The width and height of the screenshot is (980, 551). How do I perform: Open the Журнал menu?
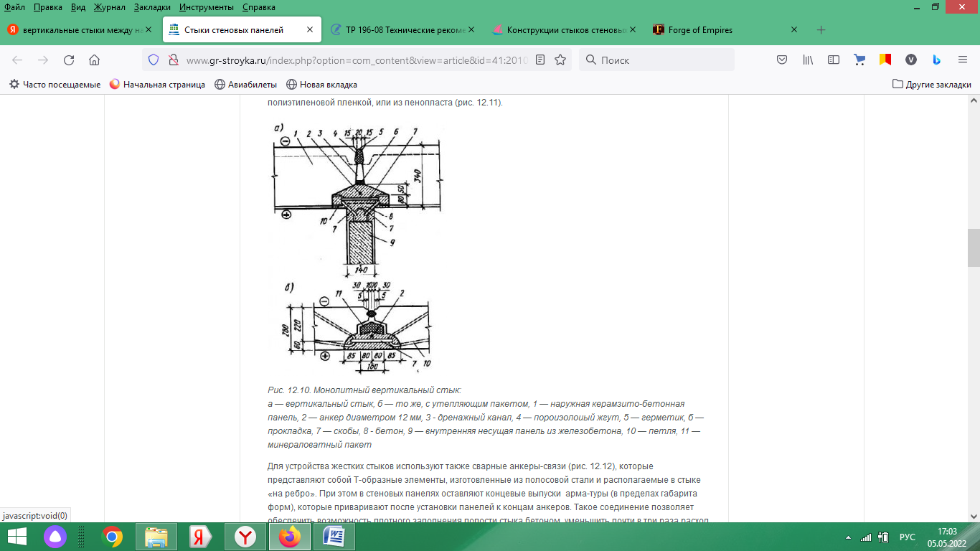point(110,7)
